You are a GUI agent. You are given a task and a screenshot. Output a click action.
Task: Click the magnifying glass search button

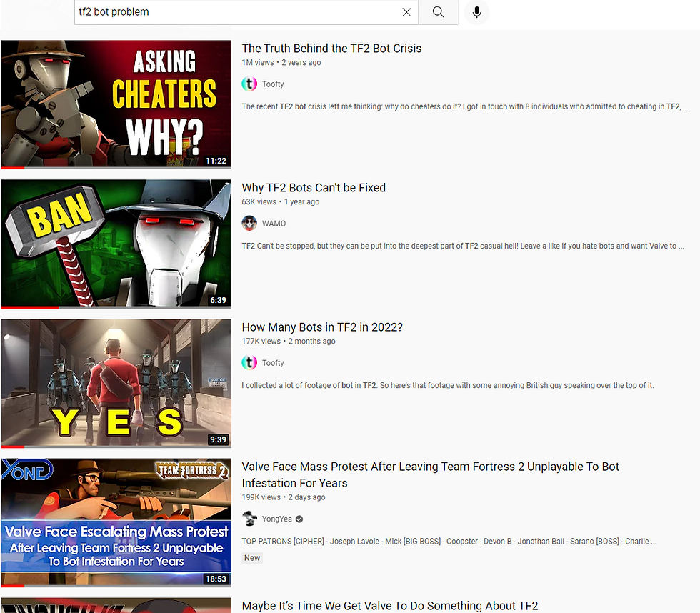tap(439, 12)
